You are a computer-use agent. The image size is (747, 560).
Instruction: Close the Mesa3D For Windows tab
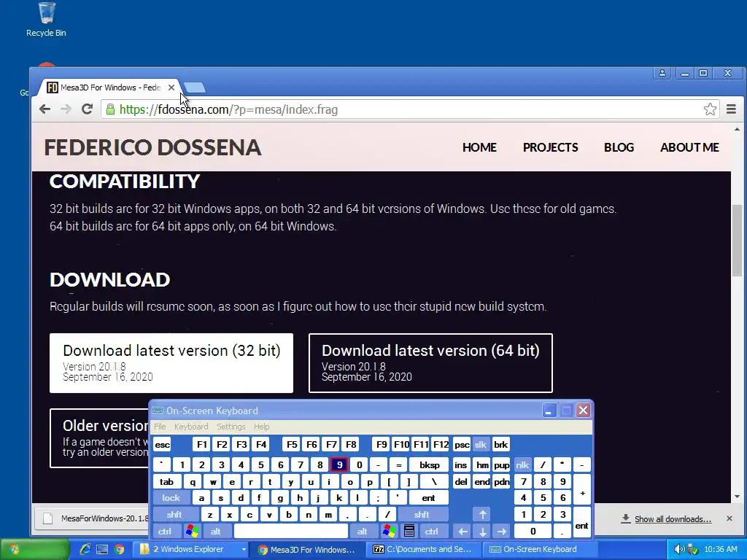171,87
